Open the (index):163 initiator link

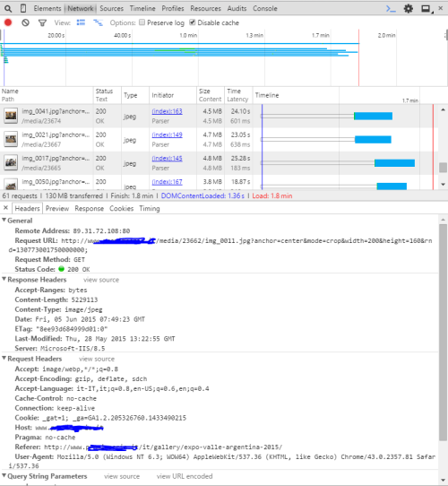[x=167, y=111]
